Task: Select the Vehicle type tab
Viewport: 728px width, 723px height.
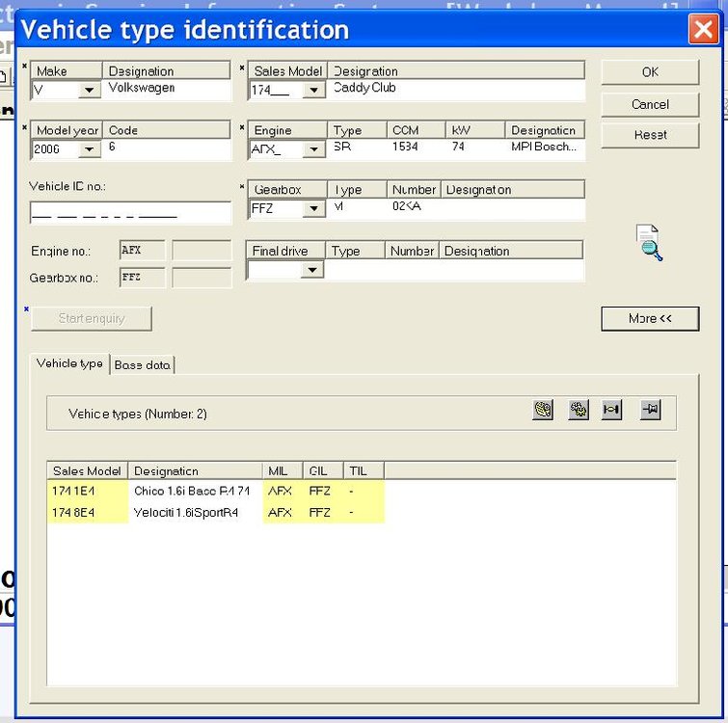Action: pyautogui.click(x=69, y=363)
